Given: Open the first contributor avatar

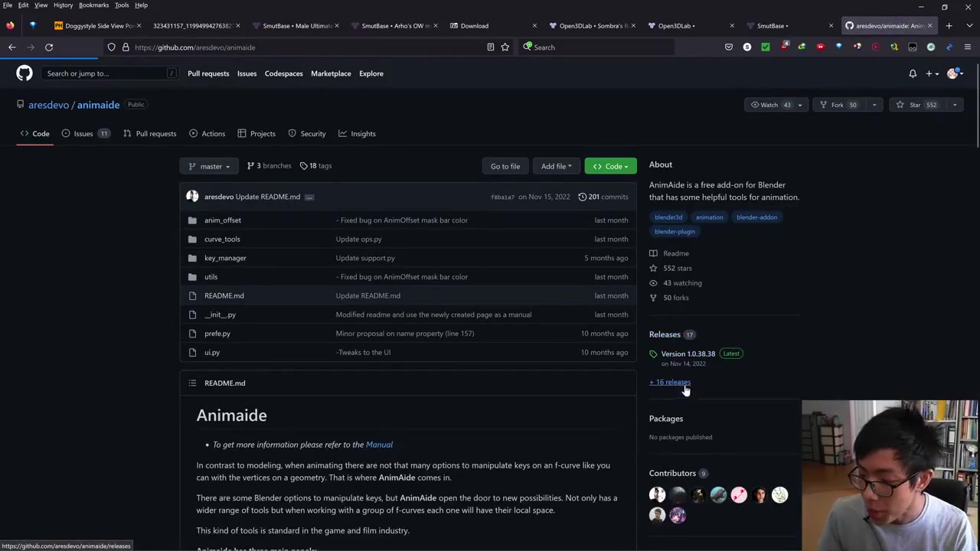Looking at the screenshot, I should tap(657, 495).
